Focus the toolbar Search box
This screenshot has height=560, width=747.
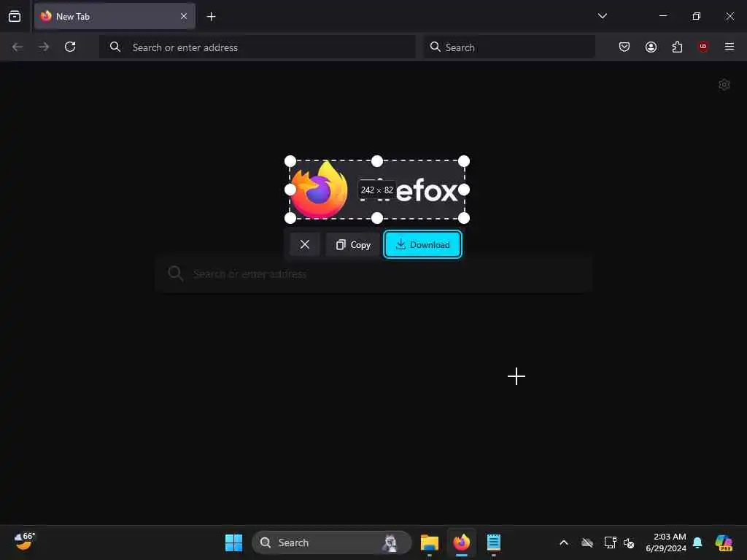pos(509,47)
